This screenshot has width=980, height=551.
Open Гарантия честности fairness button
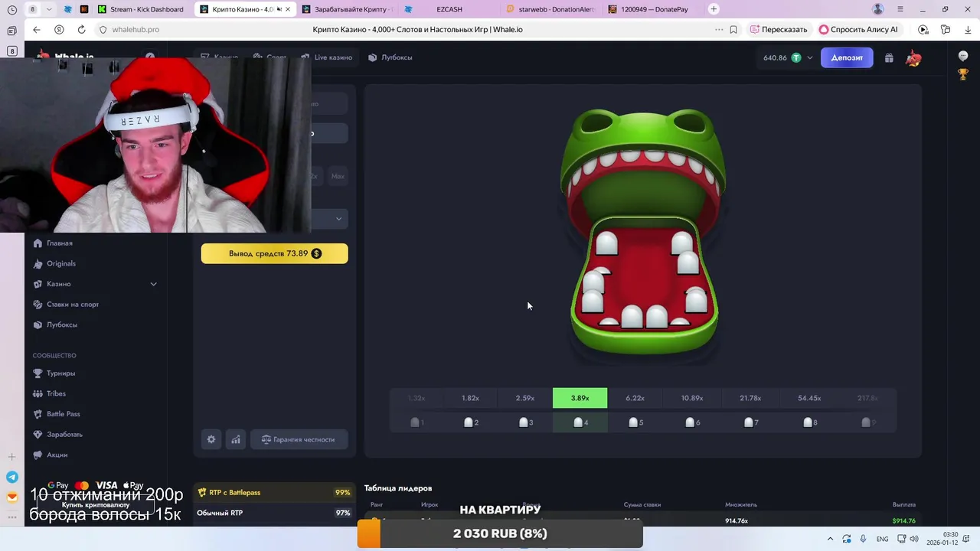pyautogui.click(x=299, y=439)
